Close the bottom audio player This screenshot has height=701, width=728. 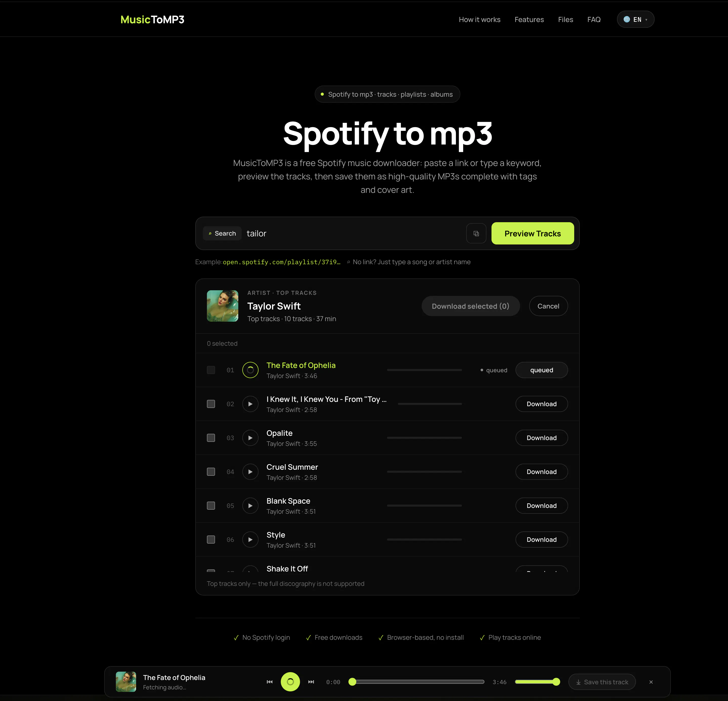651,682
